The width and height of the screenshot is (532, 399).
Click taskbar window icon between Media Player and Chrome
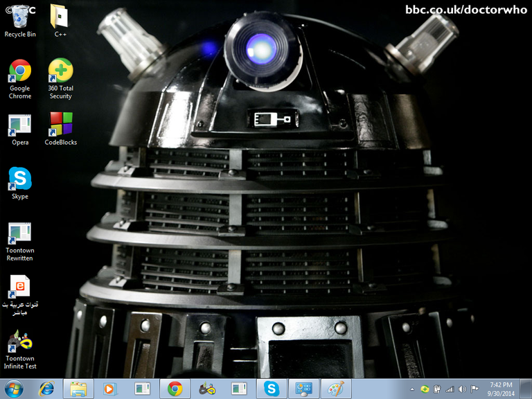tap(142, 389)
